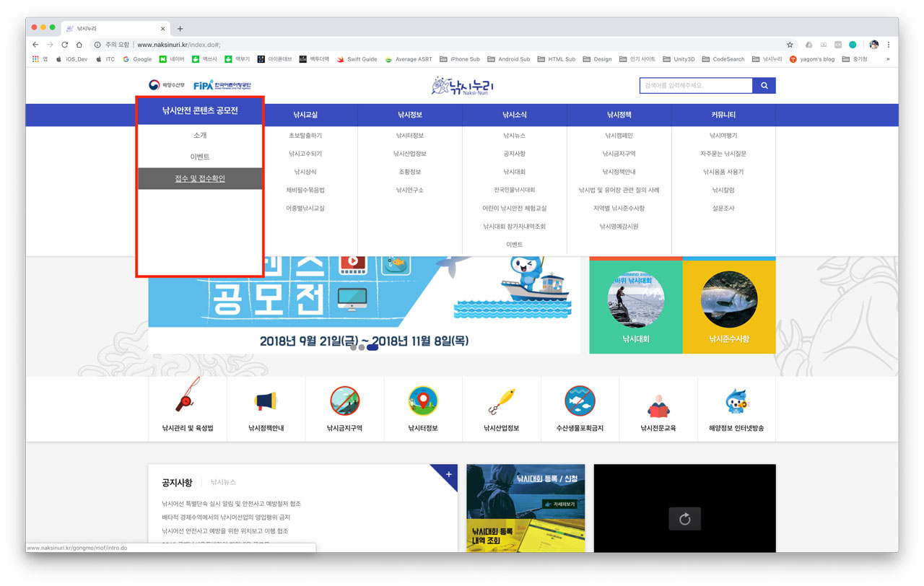Open 낚시관리 및 육성법 fishing rod icon
924x586 pixels.
click(x=188, y=401)
